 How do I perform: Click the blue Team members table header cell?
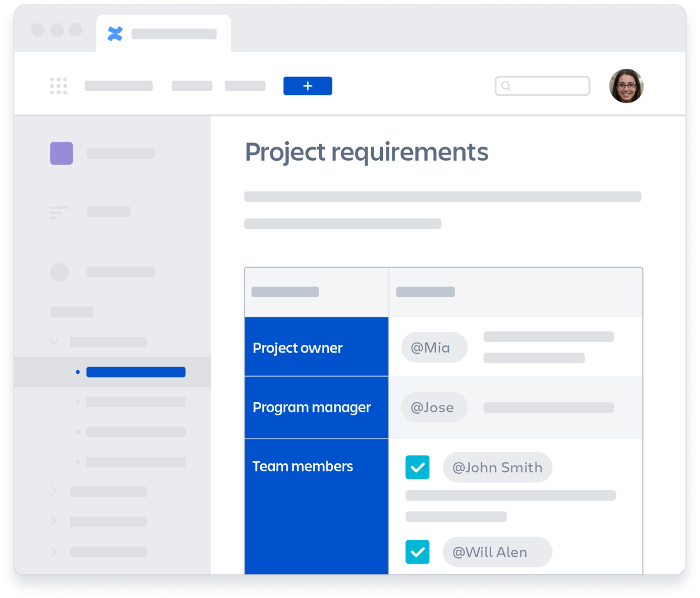point(302,466)
